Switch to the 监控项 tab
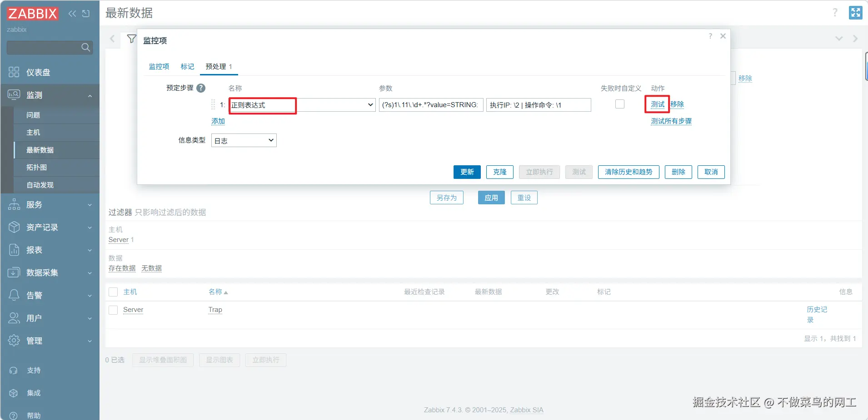The height and width of the screenshot is (420, 868). tap(159, 67)
